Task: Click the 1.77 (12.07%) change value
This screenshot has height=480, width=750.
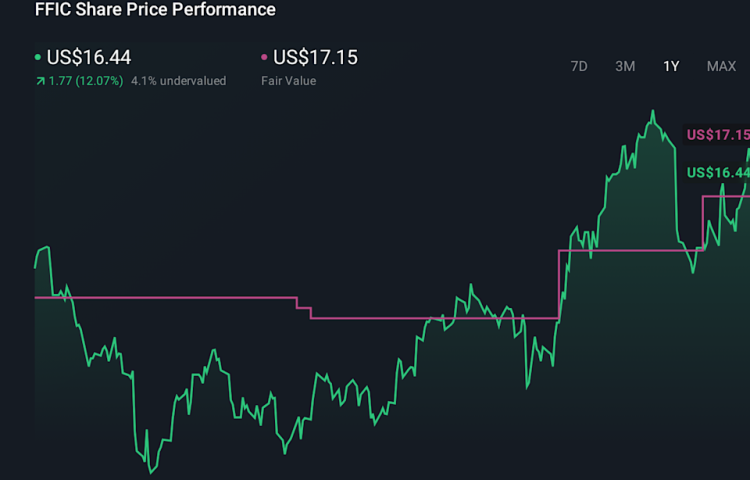Action: [x=85, y=81]
